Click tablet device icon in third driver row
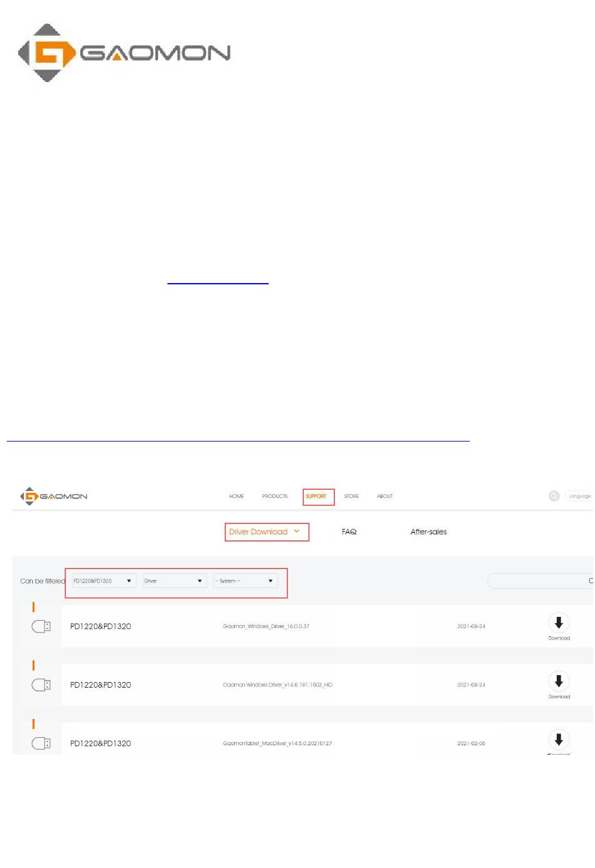Screen dimensions: 595x868 [x=41, y=743]
